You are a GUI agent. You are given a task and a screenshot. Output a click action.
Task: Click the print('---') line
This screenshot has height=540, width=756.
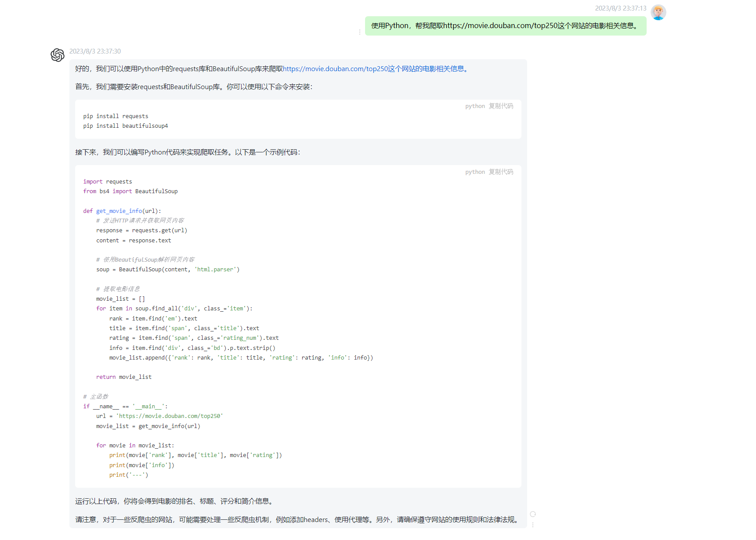click(x=129, y=475)
